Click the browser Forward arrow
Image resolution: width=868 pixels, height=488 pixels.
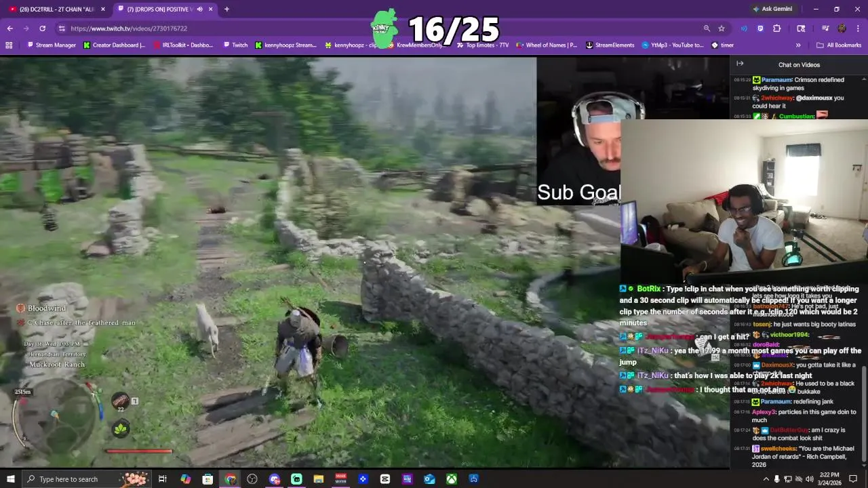pos(26,28)
